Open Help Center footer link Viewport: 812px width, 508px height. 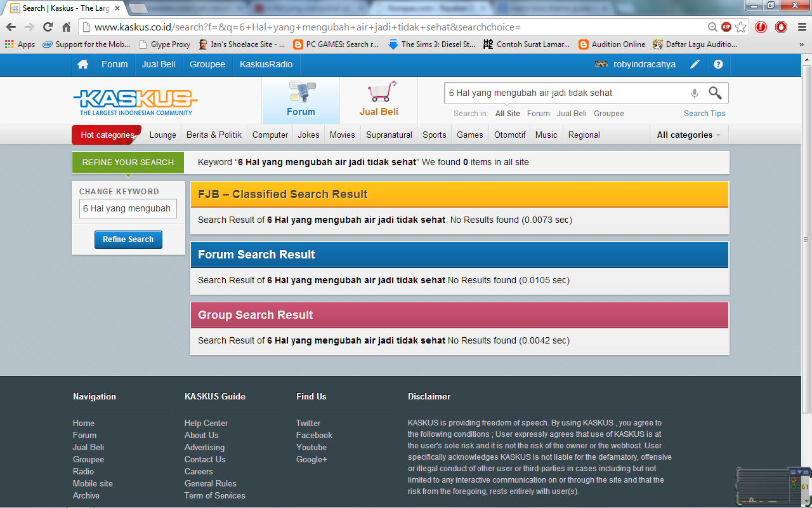[206, 423]
